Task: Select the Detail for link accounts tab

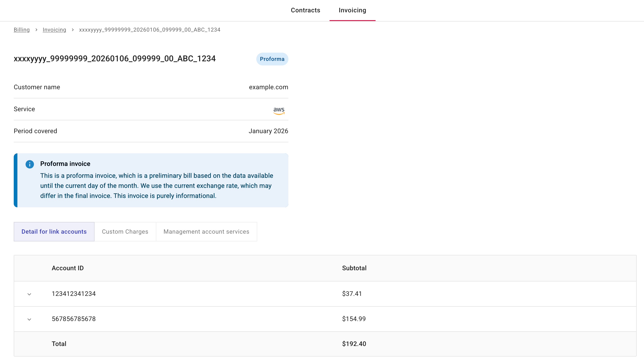Action: [x=54, y=232]
